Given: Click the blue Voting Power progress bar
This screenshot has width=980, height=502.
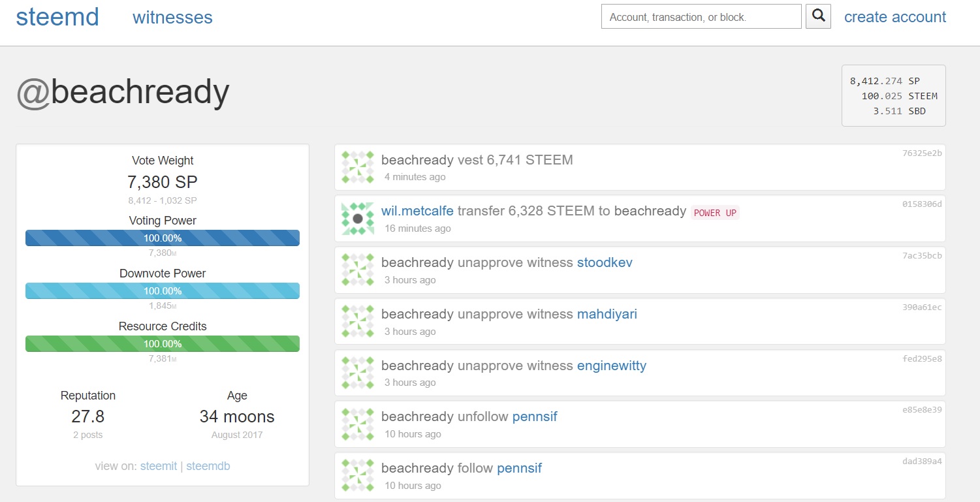Looking at the screenshot, I should (x=163, y=238).
